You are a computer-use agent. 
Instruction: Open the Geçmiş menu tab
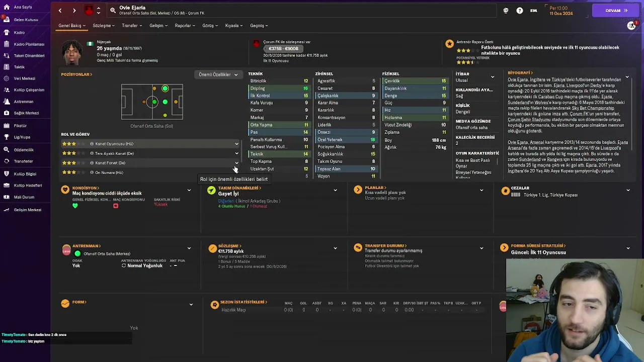click(x=259, y=26)
